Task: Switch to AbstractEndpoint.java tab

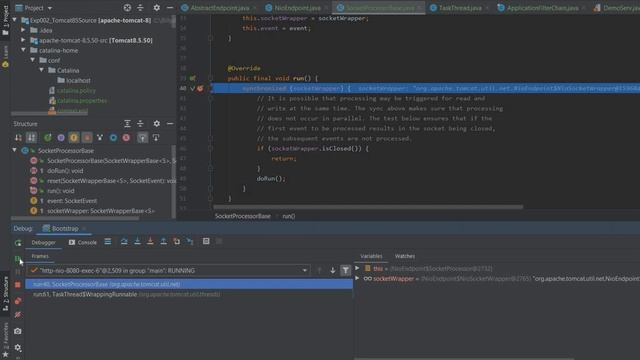Action: click(x=220, y=8)
